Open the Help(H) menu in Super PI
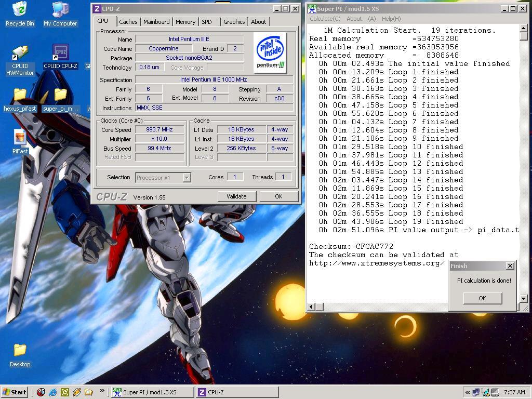 391,19
